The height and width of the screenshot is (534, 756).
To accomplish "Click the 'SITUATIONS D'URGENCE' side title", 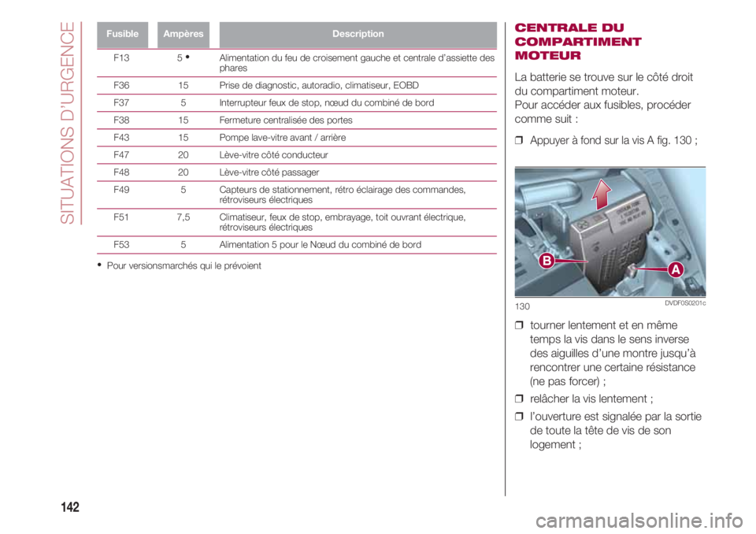I will point(68,123).
